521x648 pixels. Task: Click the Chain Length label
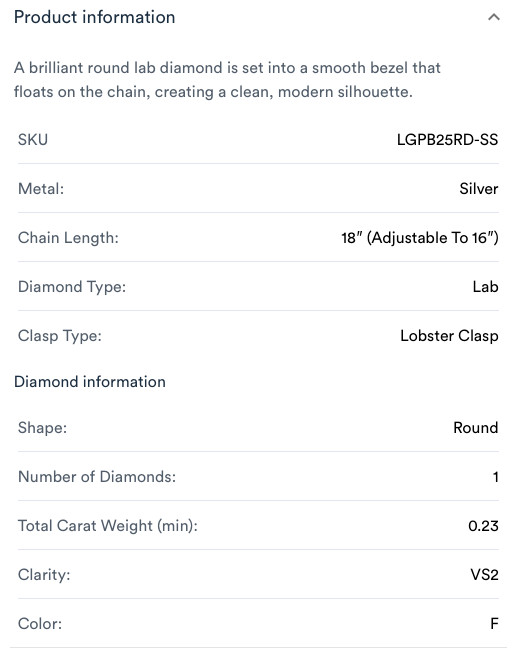(68, 238)
